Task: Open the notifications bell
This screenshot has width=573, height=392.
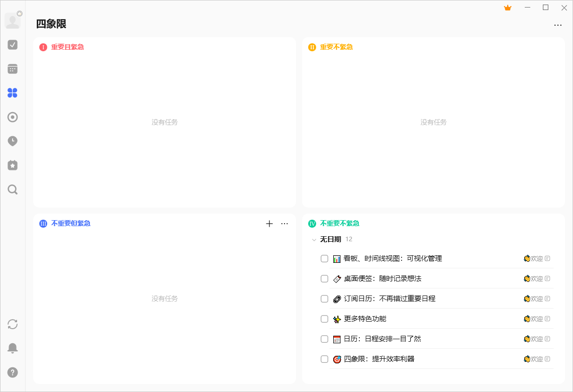Action: pos(13,348)
